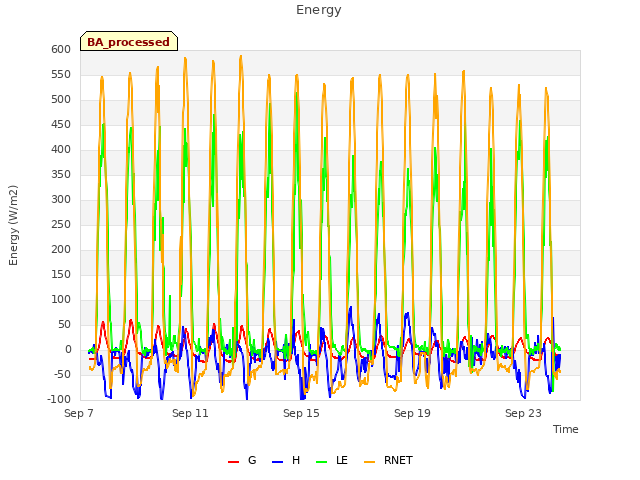
Task: Click the blue H legend swatch
Action: tap(277, 461)
